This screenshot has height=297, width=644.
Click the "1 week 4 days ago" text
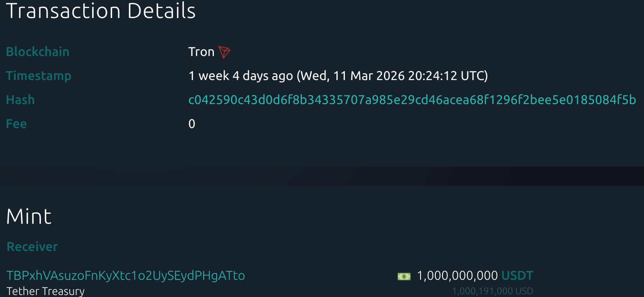click(240, 76)
